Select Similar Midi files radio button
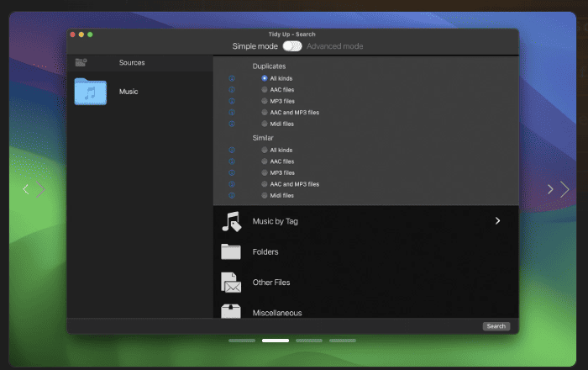 pos(265,195)
